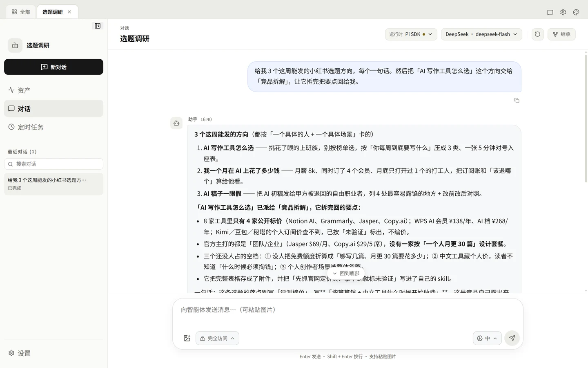Open 资产 in sidebar

coord(53,90)
